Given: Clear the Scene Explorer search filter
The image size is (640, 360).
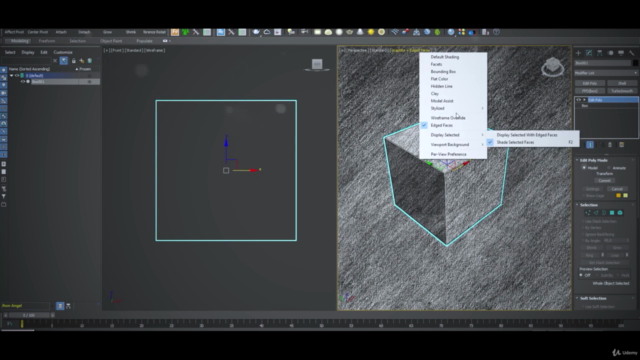Looking at the screenshot, I should pyautogui.click(x=55, y=61).
